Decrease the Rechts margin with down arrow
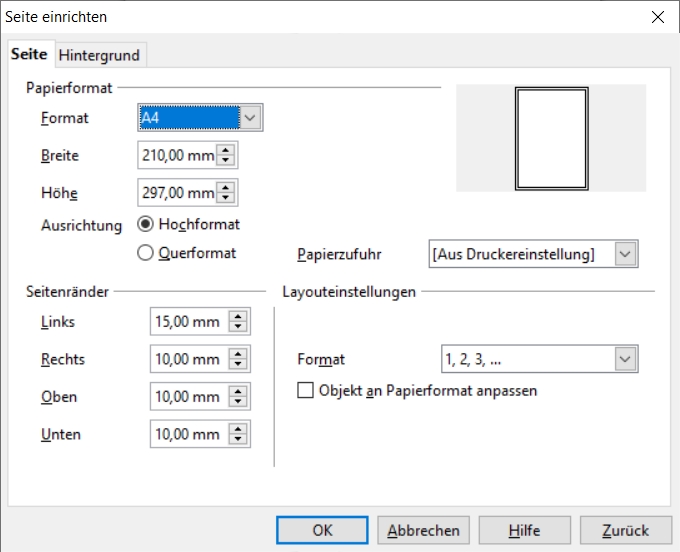The height and width of the screenshot is (552, 680). coord(238,365)
